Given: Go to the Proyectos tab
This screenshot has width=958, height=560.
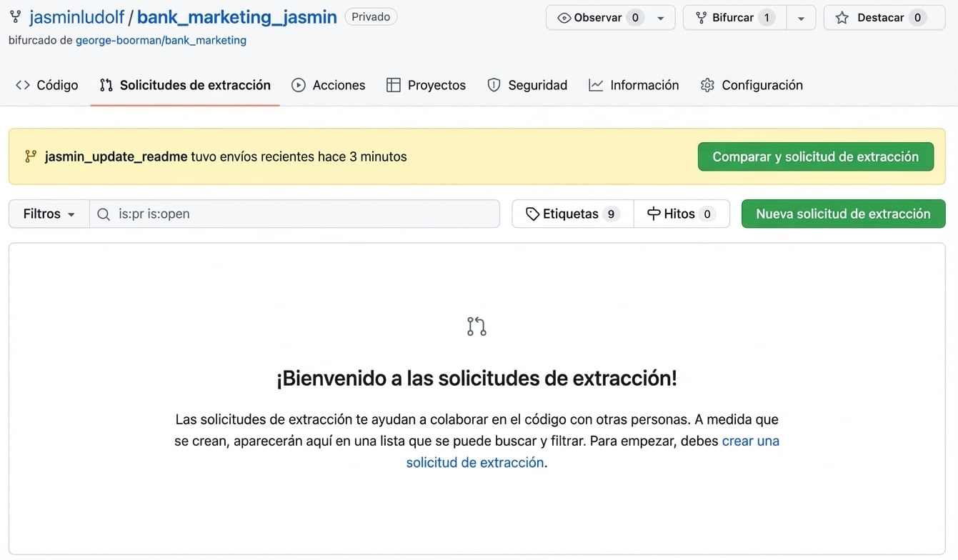Looking at the screenshot, I should click(426, 85).
